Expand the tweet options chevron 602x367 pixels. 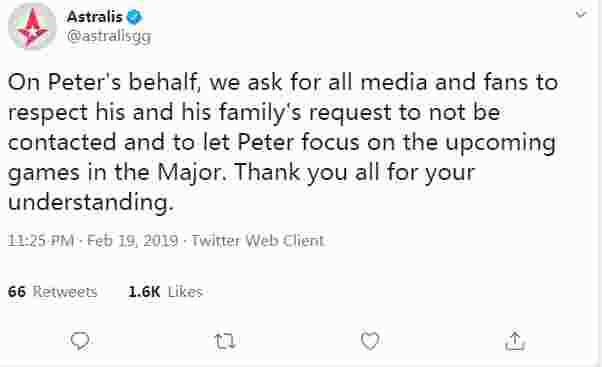click(x=581, y=15)
